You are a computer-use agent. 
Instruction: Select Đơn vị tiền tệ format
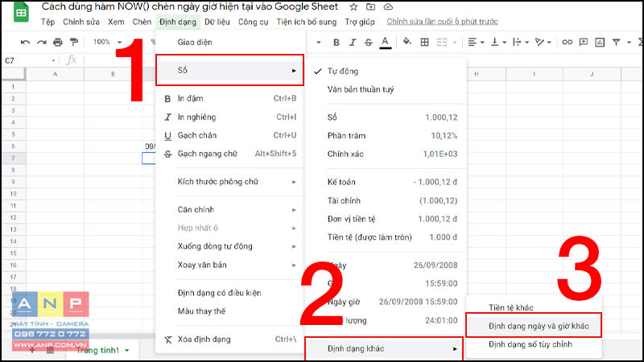point(386,219)
